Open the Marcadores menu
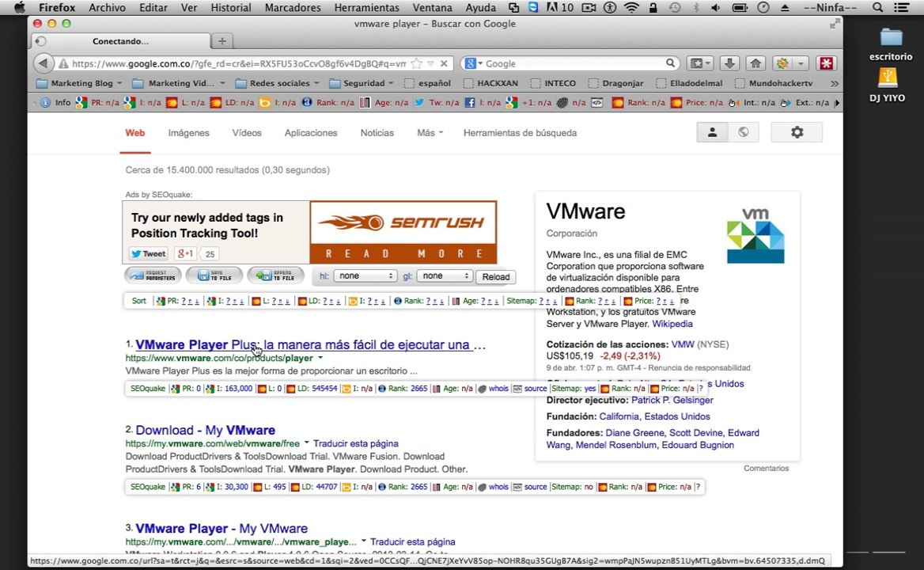This screenshot has height=570, width=924. (293, 8)
